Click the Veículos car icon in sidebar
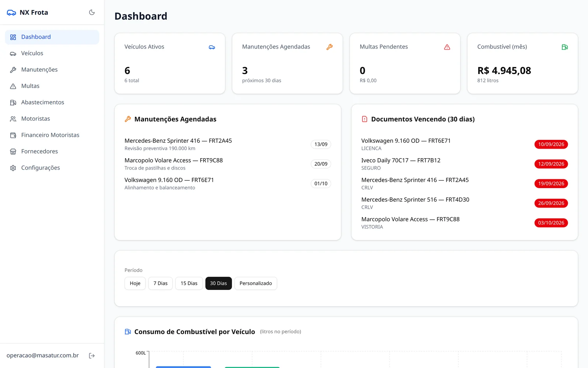Screen dimensions: 588x368 (x=13, y=54)
